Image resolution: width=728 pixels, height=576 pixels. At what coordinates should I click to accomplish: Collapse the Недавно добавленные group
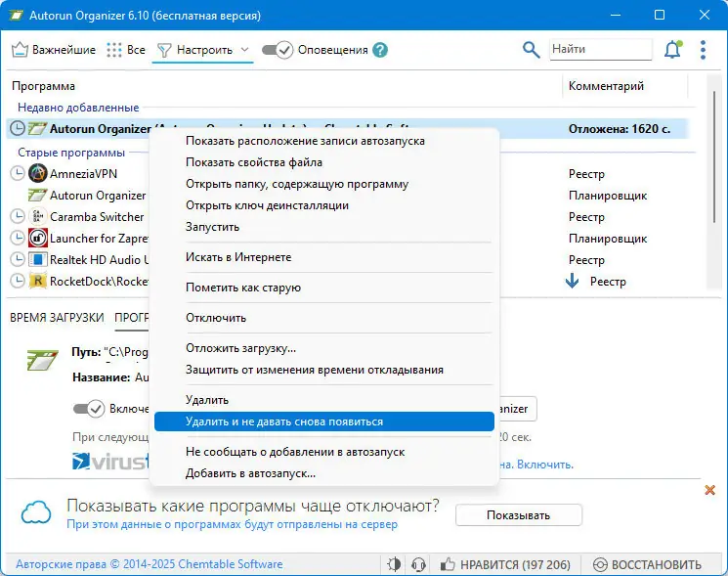click(x=78, y=108)
